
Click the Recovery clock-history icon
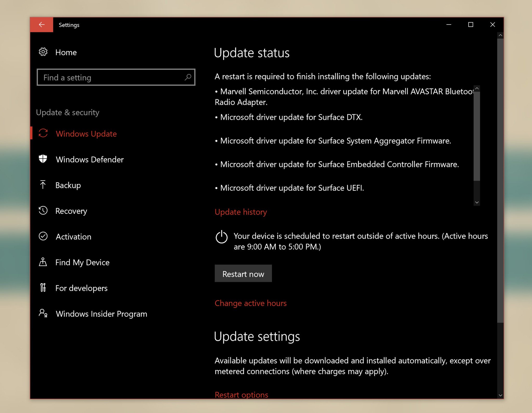coord(43,211)
